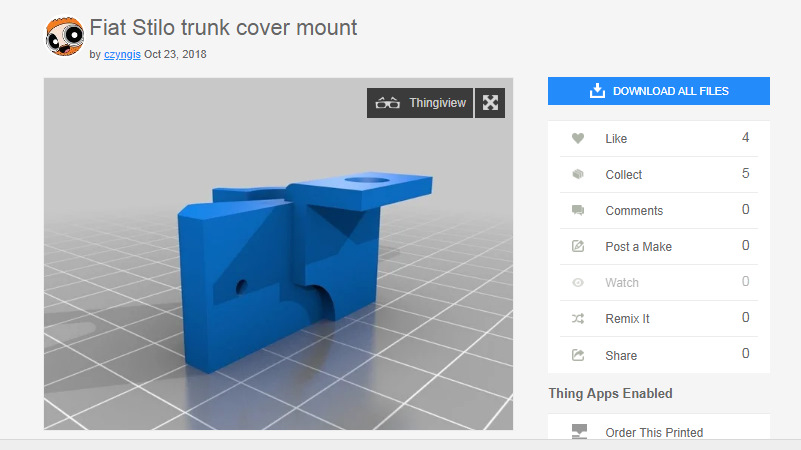The width and height of the screenshot is (801, 450).
Task: Click the Thing Apps Enabled heading
Action: (610, 393)
